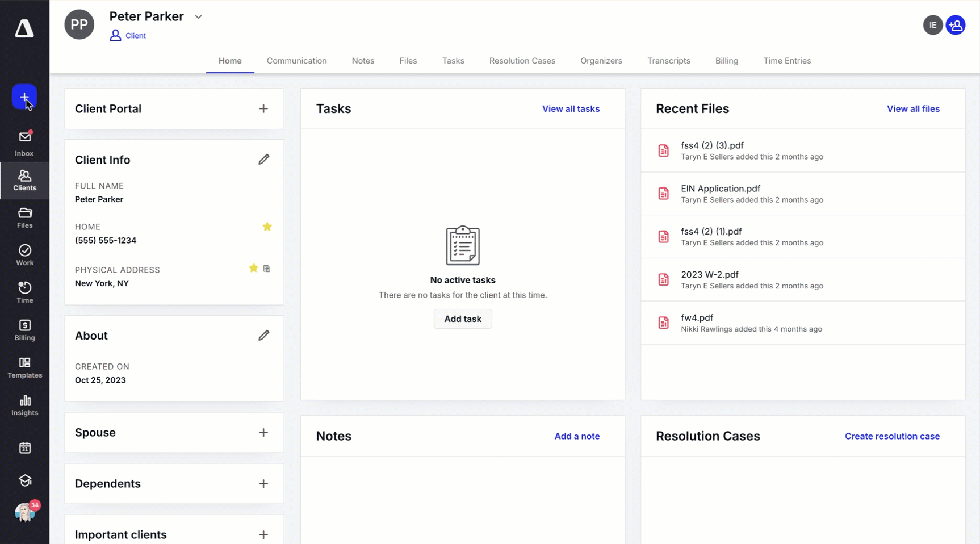Open the 2023 W-2.pdf file
The image size is (980, 544).
pyautogui.click(x=709, y=275)
